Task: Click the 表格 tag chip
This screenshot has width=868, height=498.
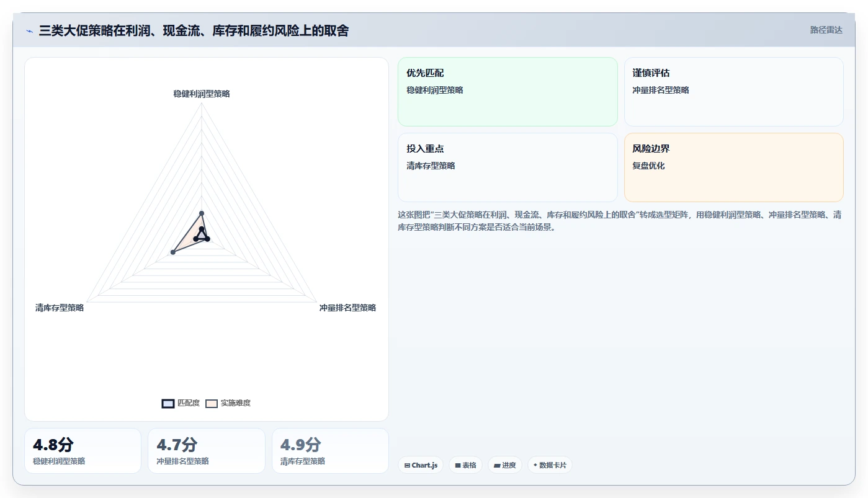Action: (x=465, y=465)
